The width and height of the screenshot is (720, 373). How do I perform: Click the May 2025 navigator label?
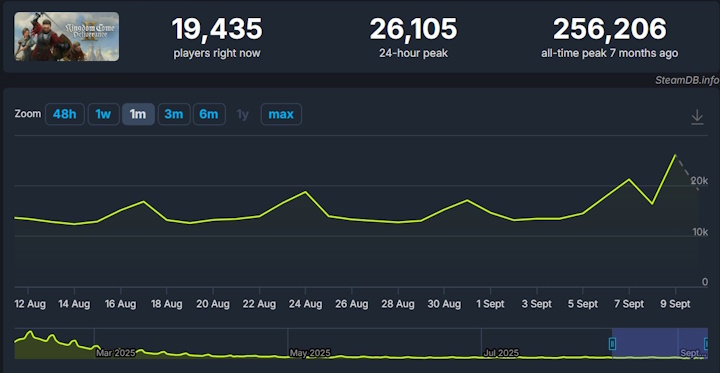[310, 353]
